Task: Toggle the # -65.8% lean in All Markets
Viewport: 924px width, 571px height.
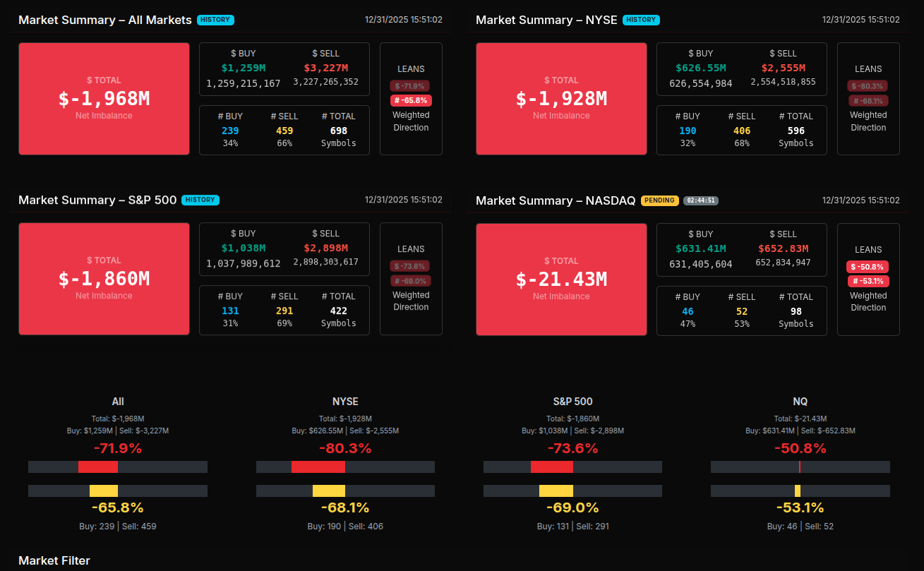Action: pyautogui.click(x=411, y=100)
